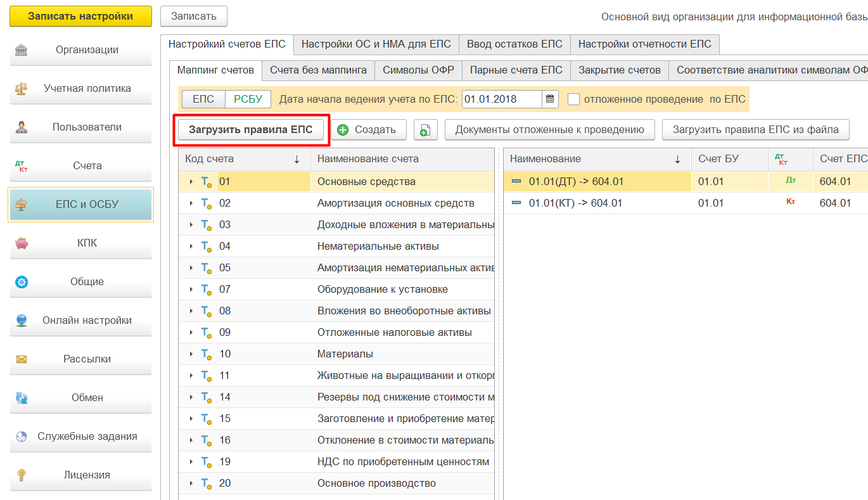
Task: Expand account 03 tree node
Action: 191,226
